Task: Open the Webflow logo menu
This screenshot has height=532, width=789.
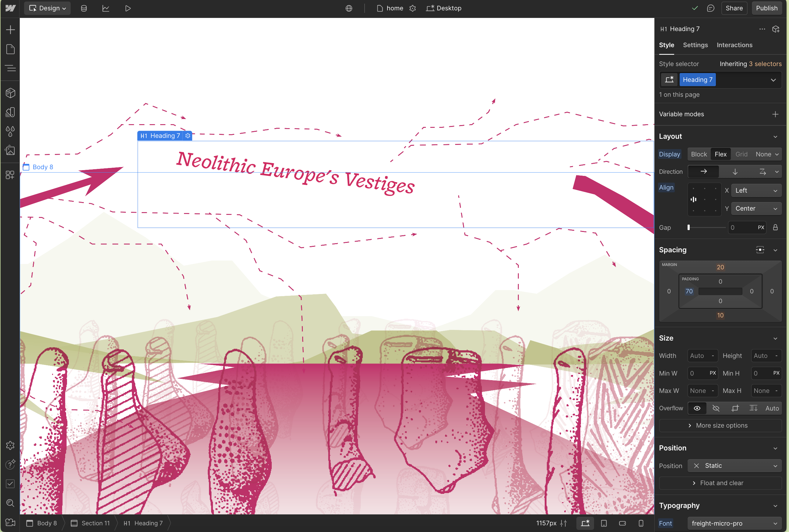Action: 10,8
